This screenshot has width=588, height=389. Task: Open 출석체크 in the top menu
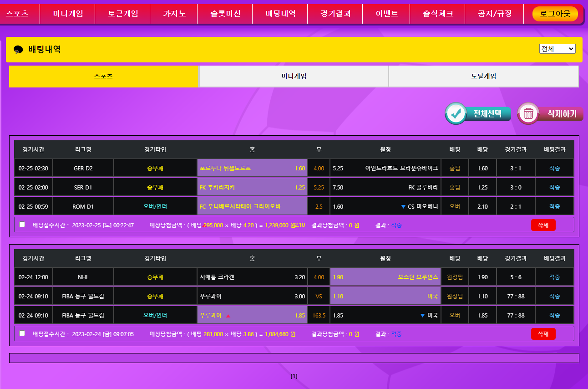438,14
